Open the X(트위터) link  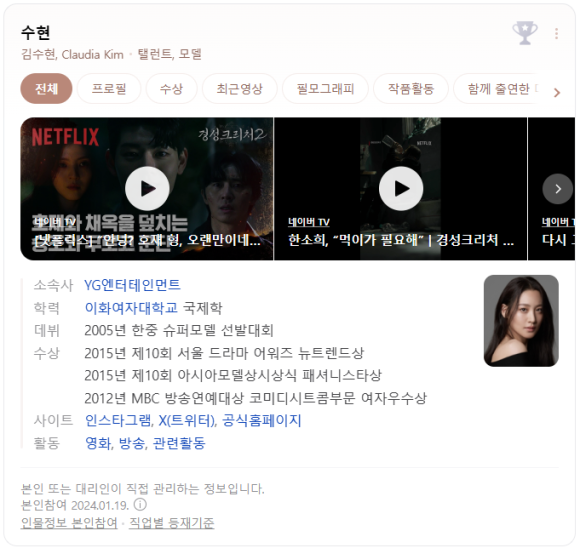click(187, 420)
